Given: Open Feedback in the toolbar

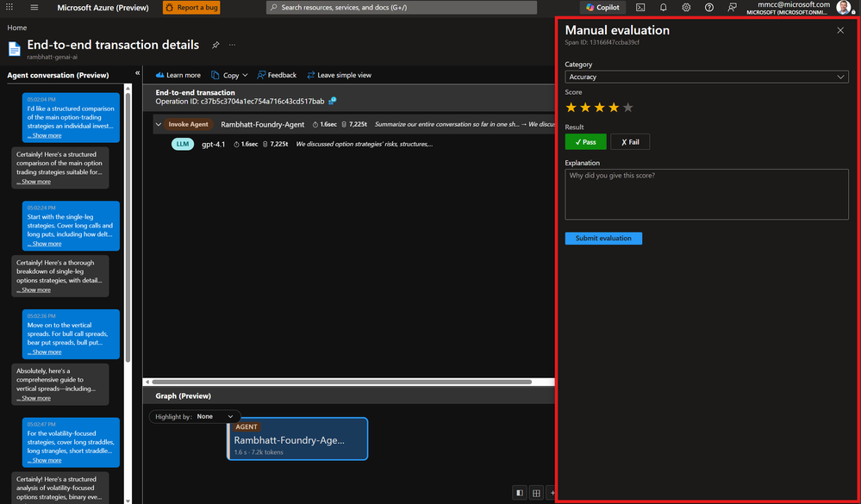Looking at the screenshot, I should (x=277, y=75).
